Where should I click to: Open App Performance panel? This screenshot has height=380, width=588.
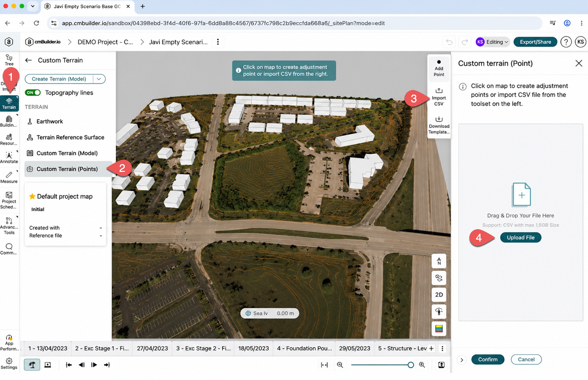tap(9, 342)
